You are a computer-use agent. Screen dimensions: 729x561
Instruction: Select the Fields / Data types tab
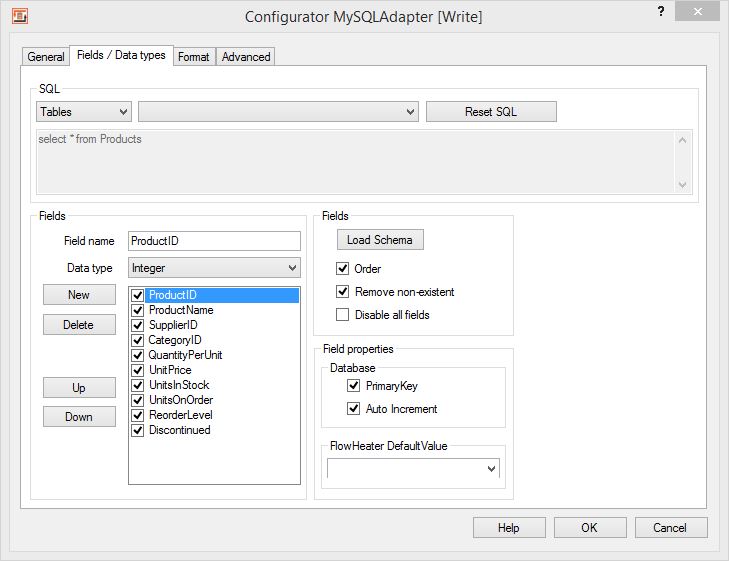[x=121, y=55]
